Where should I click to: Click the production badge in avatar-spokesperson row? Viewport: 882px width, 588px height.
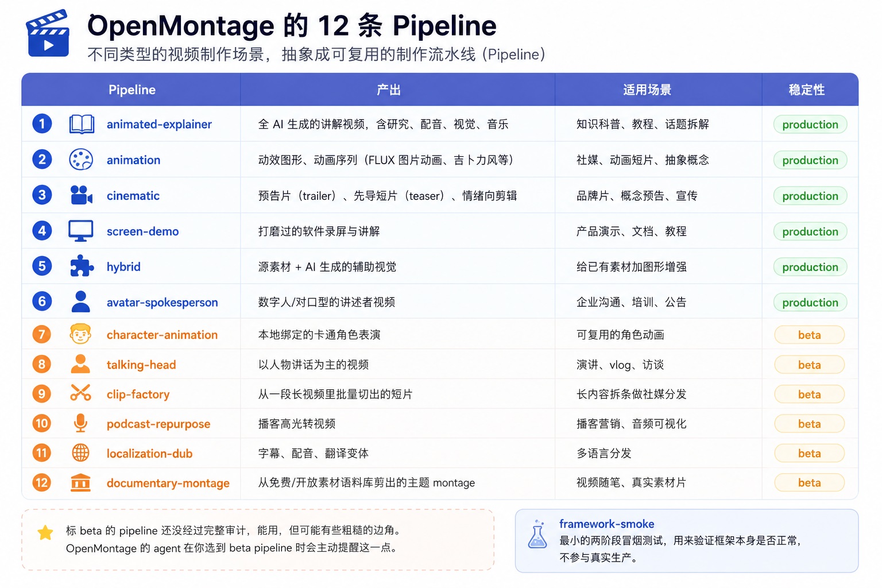(x=810, y=303)
